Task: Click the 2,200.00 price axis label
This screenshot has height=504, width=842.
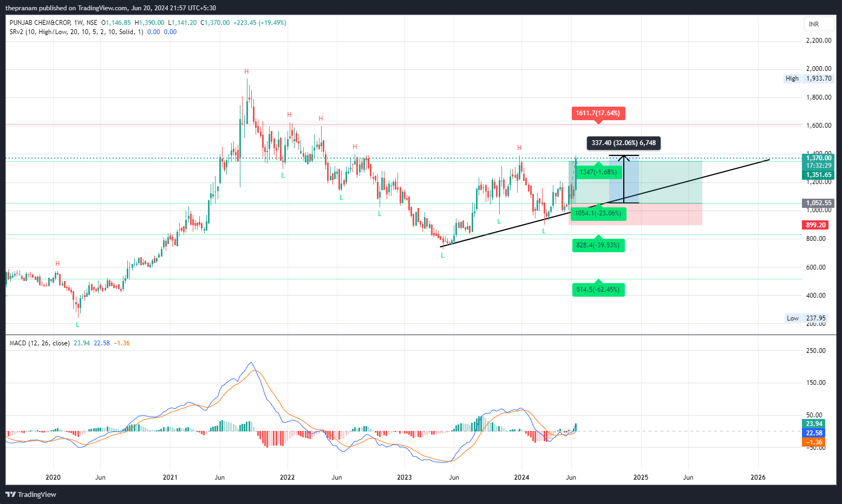Action: pos(819,41)
